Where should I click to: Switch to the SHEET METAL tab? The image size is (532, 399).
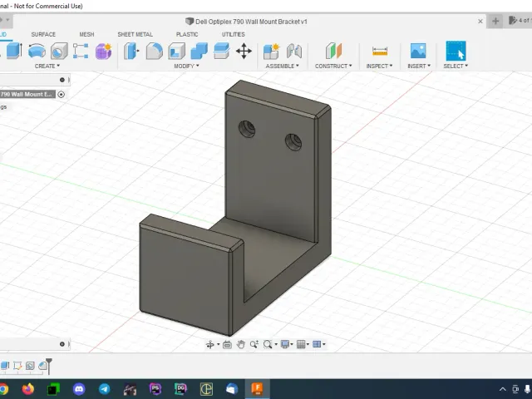135,34
